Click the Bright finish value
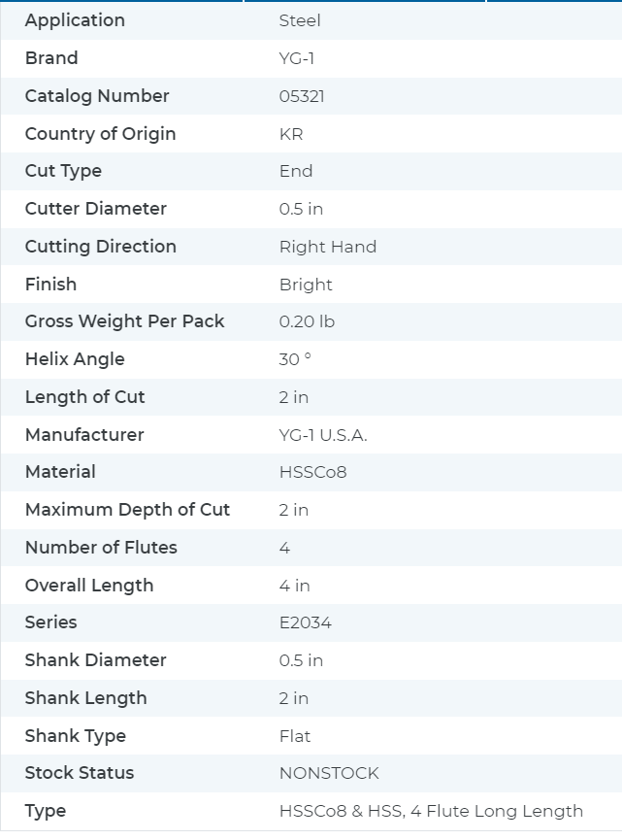The image size is (622, 840). [306, 285]
